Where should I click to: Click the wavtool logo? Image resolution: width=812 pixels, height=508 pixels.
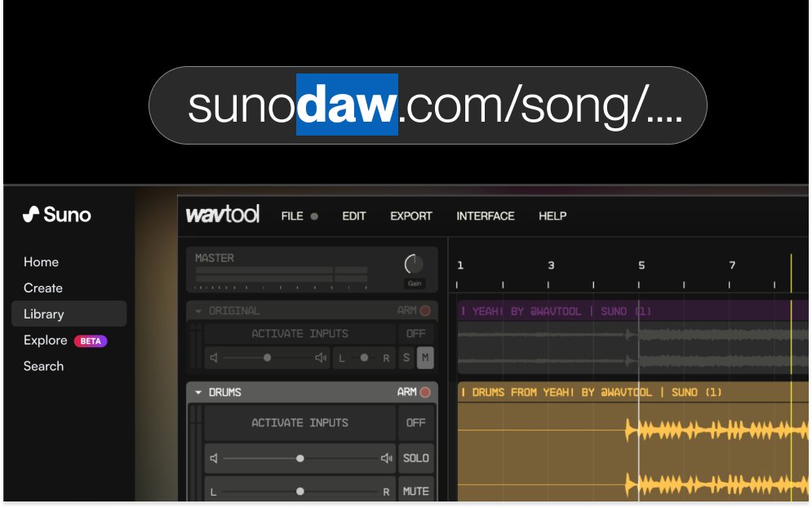223,214
